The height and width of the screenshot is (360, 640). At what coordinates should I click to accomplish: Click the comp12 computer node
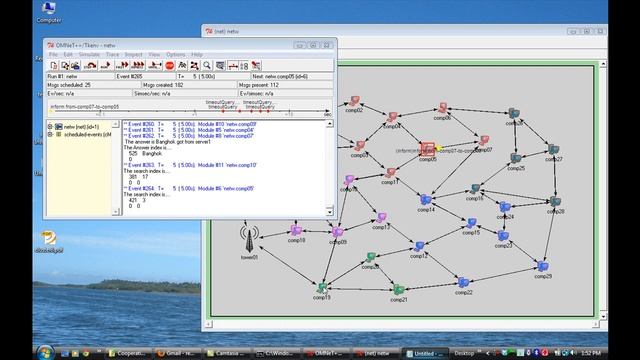pyautogui.click(x=419, y=246)
